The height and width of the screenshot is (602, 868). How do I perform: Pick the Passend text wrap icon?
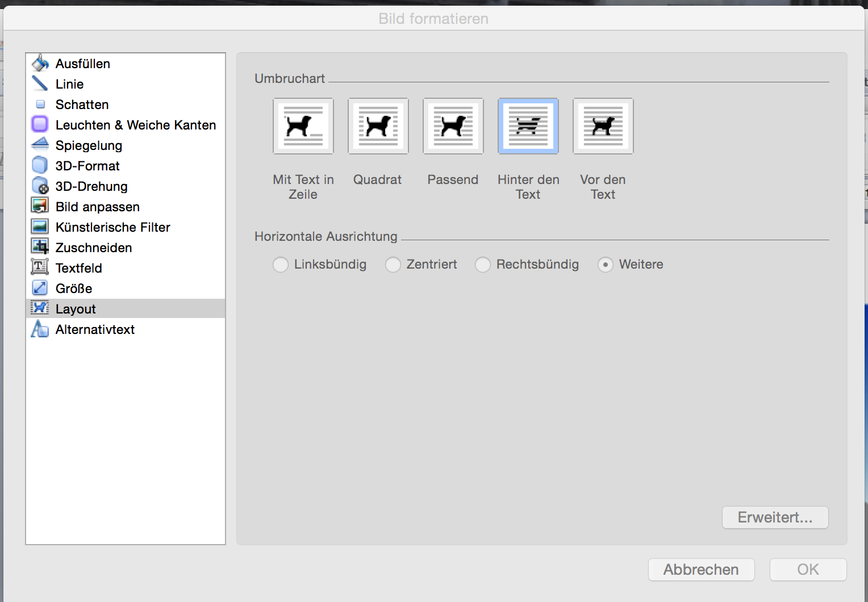coord(453,126)
